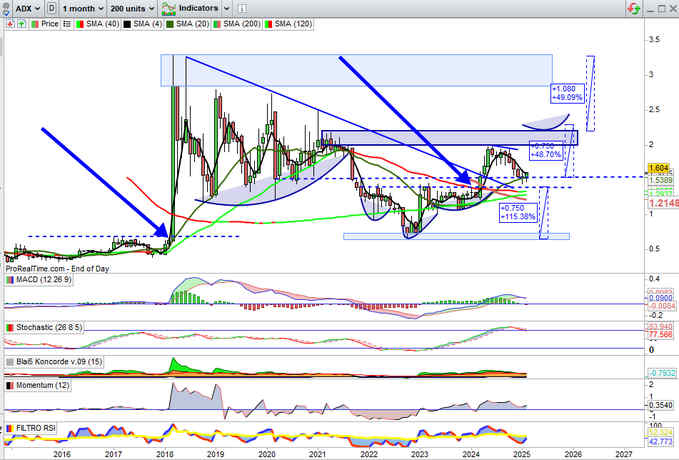The height and width of the screenshot is (460, 679).
Task: Open SMA (40) indicator settings
Action: tap(102, 24)
